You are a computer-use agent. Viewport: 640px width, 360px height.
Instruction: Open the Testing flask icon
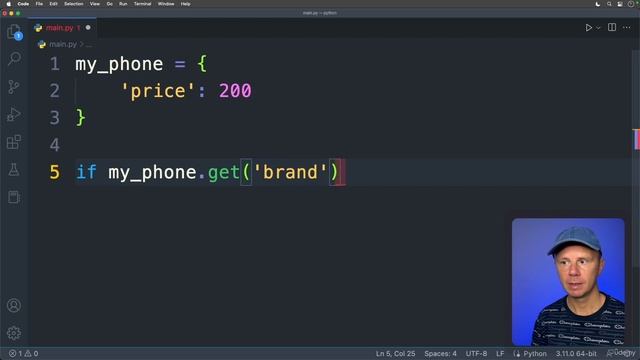click(14, 169)
